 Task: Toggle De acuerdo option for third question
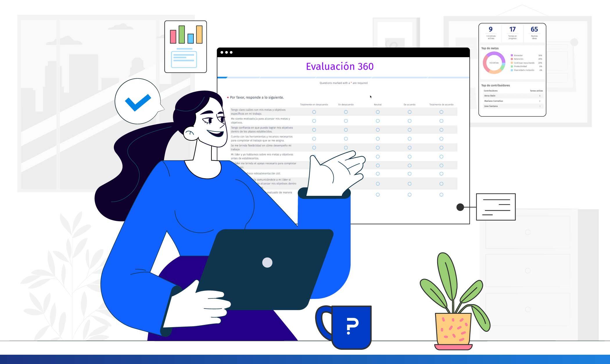[409, 129]
